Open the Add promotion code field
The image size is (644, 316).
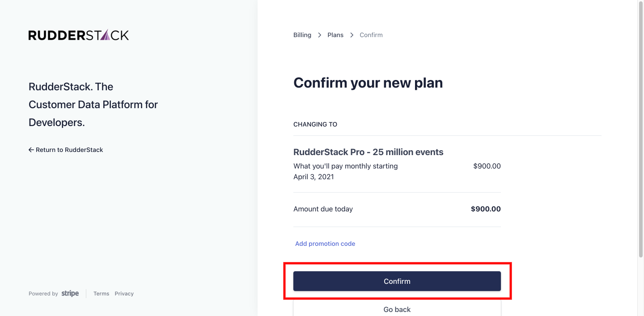tap(325, 244)
